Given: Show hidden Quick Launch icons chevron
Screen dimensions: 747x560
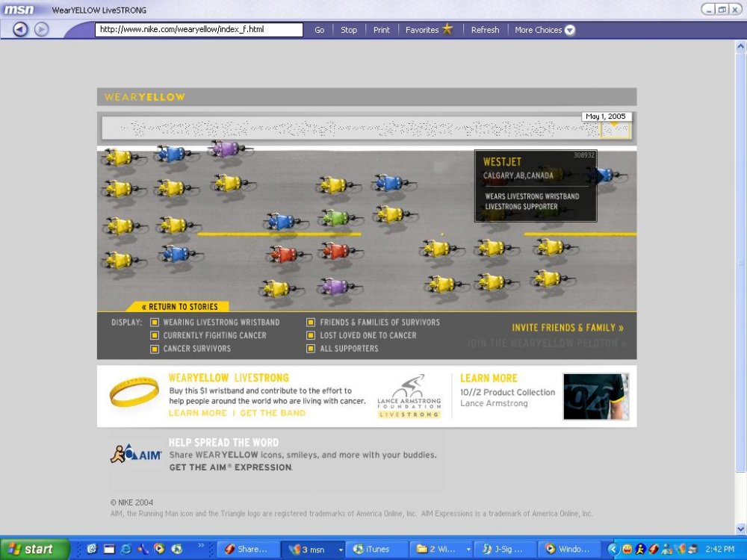Looking at the screenshot, I should (x=202, y=547).
